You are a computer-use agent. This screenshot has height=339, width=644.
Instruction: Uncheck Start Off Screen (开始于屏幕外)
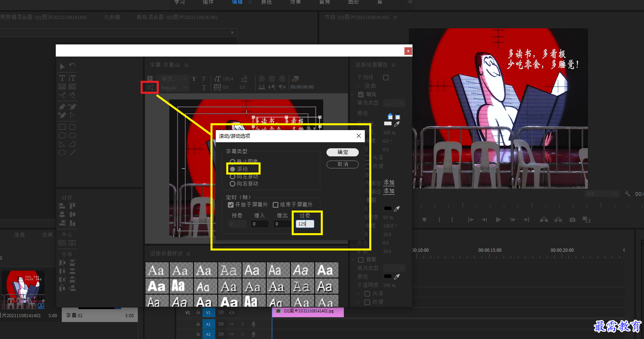pos(231,205)
